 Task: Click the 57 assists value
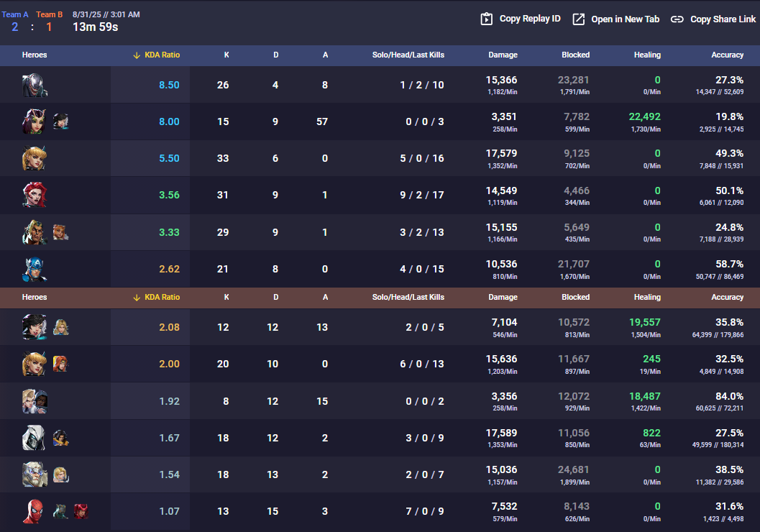pos(322,121)
